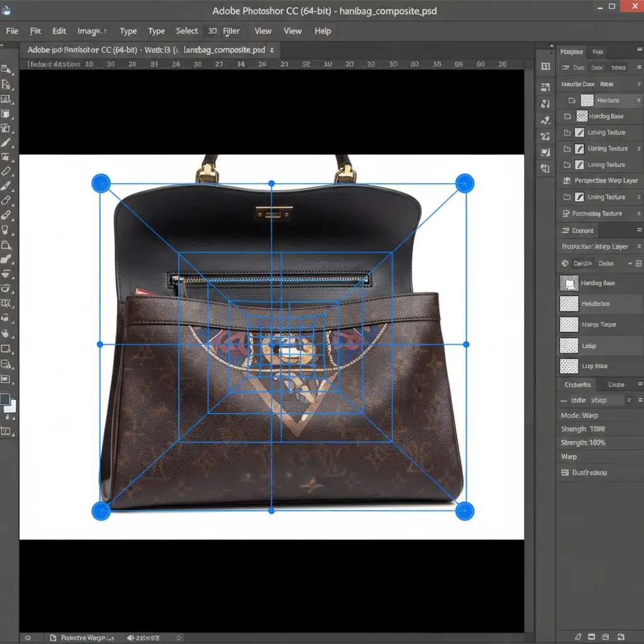Select Handbag Base layer thumbnail in lower list

tap(569, 284)
